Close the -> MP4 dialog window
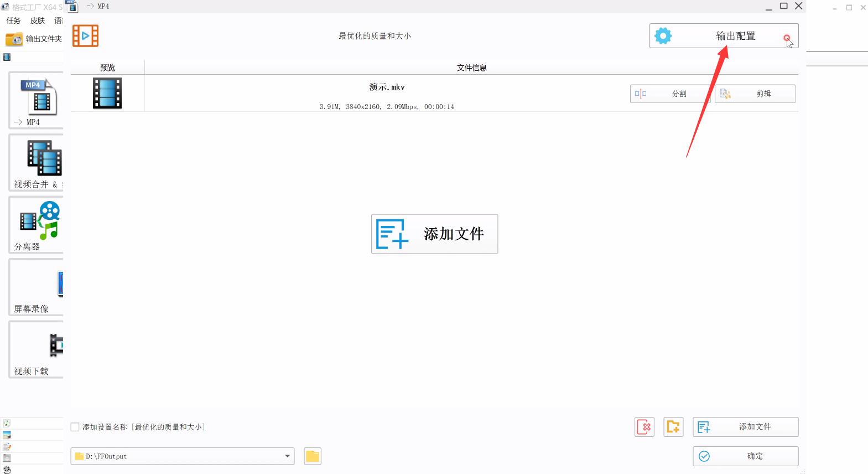868x474 pixels. point(798,6)
